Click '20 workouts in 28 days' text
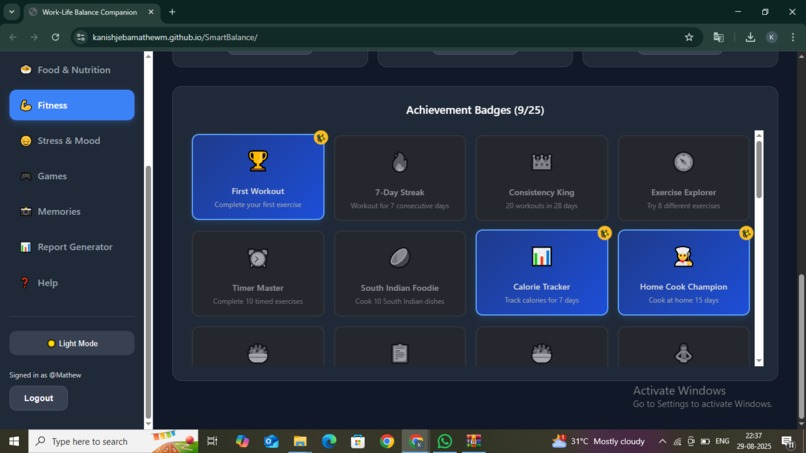Image resolution: width=806 pixels, height=453 pixels. tap(541, 206)
